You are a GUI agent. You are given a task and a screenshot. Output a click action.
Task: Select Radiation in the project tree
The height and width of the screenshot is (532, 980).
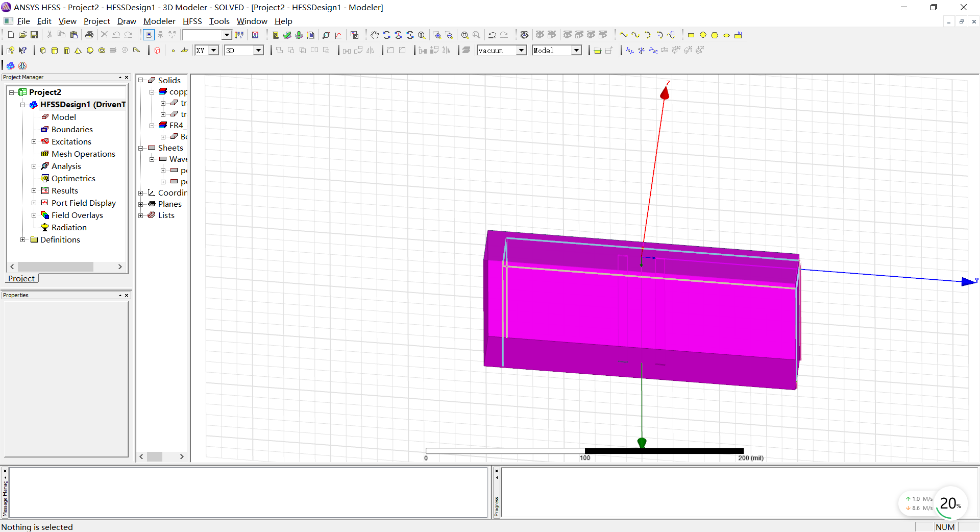pyautogui.click(x=69, y=227)
